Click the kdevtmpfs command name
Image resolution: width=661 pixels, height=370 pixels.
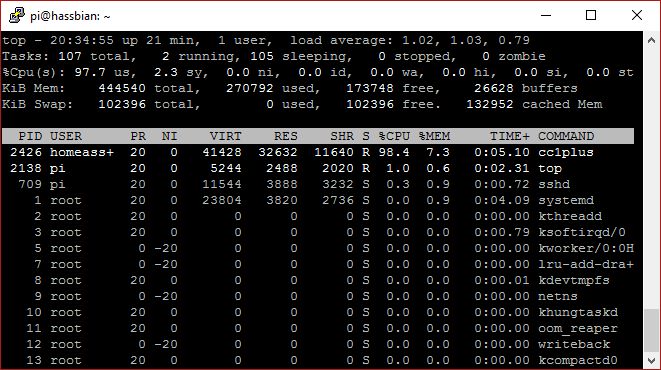(x=574, y=280)
